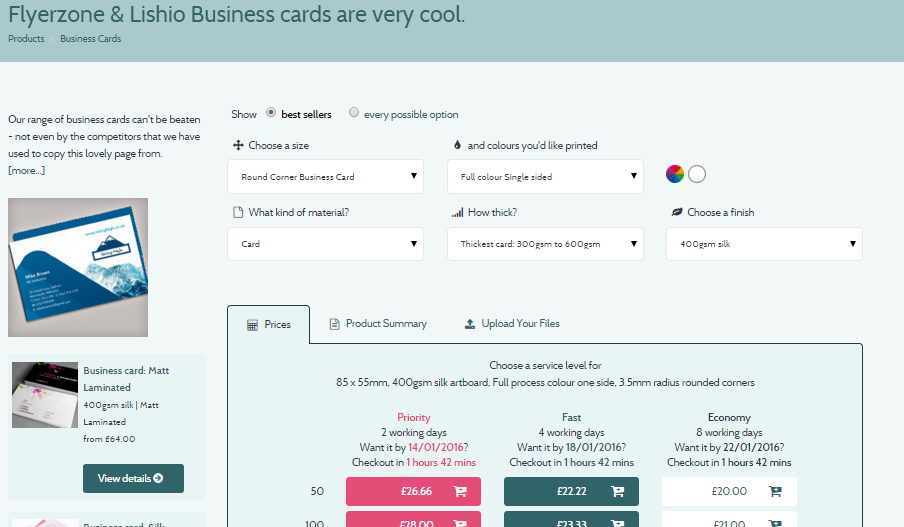
Task: Click the cart icon on £26.66 Priority button
Action: (460, 491)
